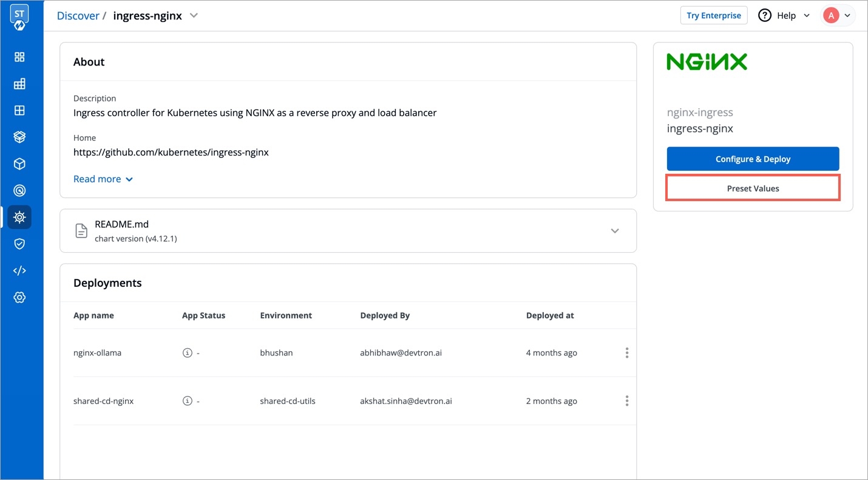The height and width of the screenshot is (480, 868).
Task: Click the Help label in header
Action: [786, 16]
